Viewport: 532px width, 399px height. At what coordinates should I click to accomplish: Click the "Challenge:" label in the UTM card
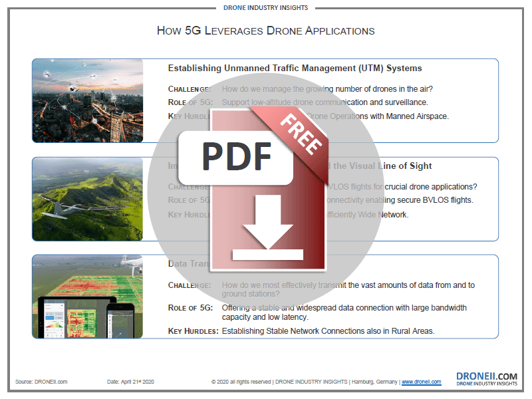[190, 89]
